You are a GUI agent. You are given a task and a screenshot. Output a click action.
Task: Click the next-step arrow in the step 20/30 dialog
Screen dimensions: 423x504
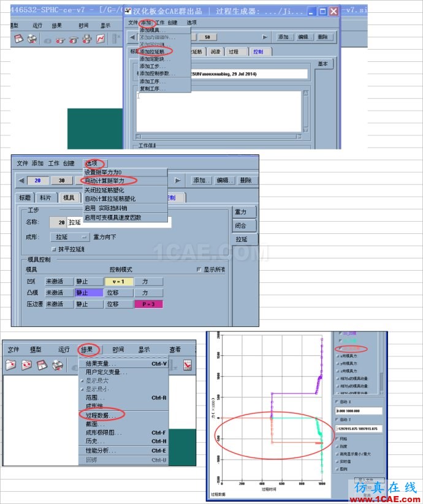pos(178,181)
